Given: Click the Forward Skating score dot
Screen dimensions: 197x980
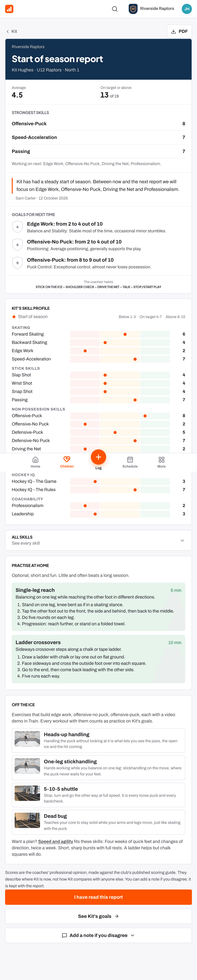Looking at the screenshot, I should coord(125,334).
